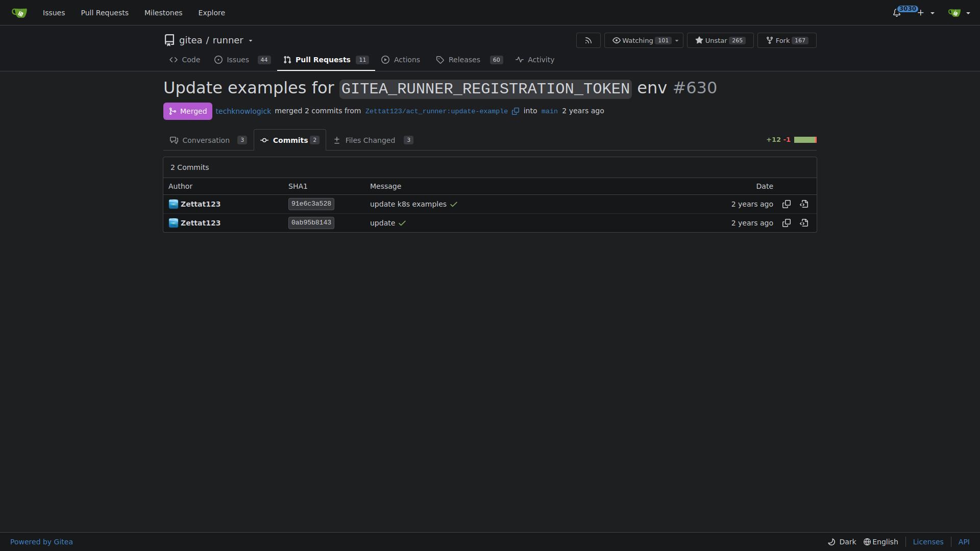The height and width of the screenshot is (551, 980).
Task: Browse files at commit 91e6c3a528
Action: coord(804,204)
